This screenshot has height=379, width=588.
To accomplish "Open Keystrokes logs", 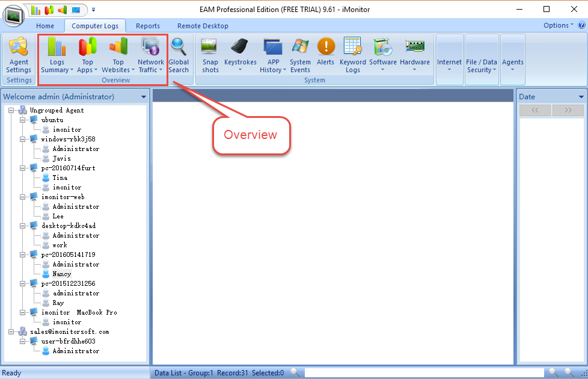I will click(240, 55).
